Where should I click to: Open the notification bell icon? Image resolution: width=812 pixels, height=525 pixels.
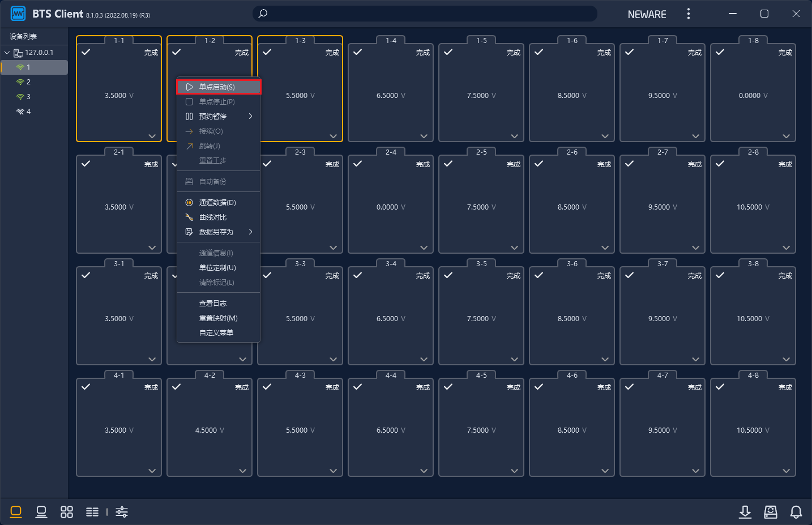tap(796, 512)
